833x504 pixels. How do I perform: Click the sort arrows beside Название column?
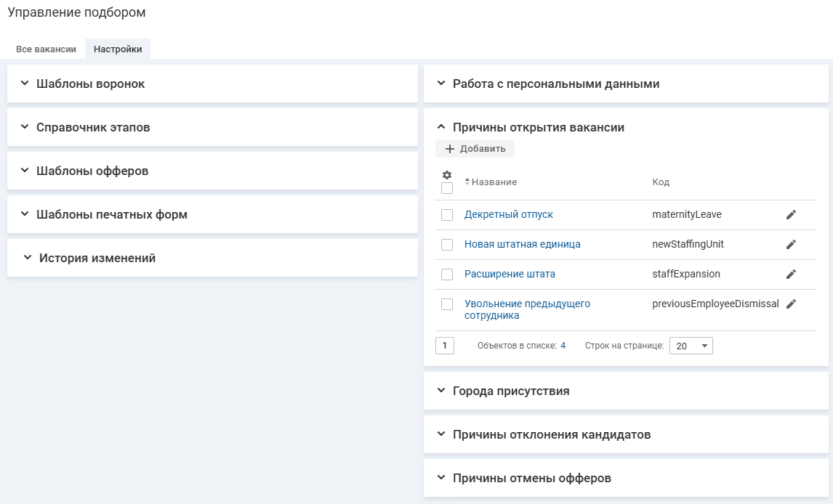click(467, 182)
